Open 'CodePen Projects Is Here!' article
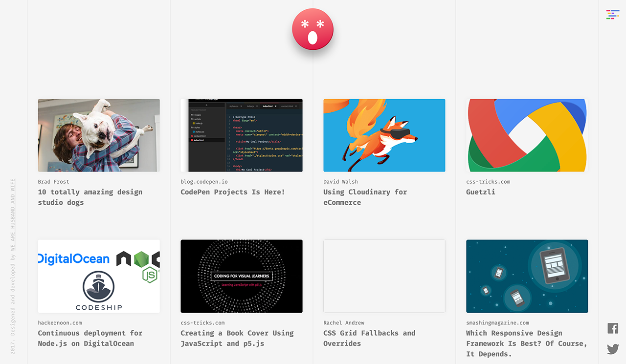Viewport: 626px width, 364px height. coord(233,192)
